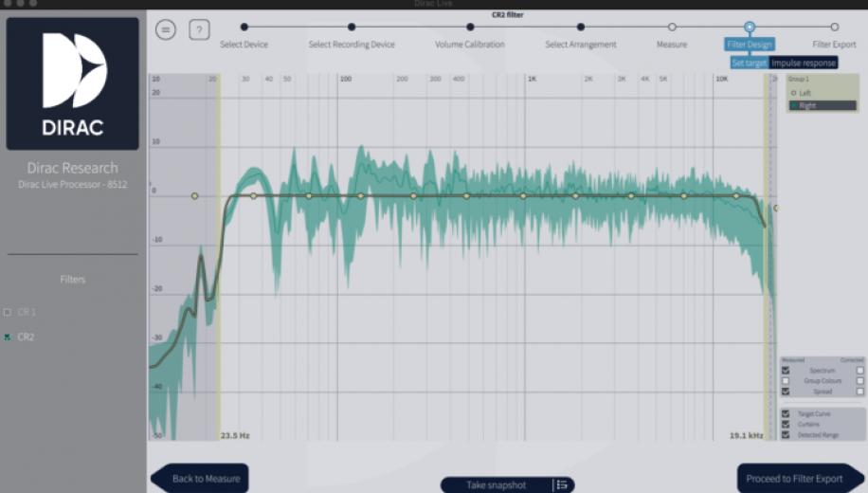Select the Set target tab
868x493 pixels.
coord(750,63)
